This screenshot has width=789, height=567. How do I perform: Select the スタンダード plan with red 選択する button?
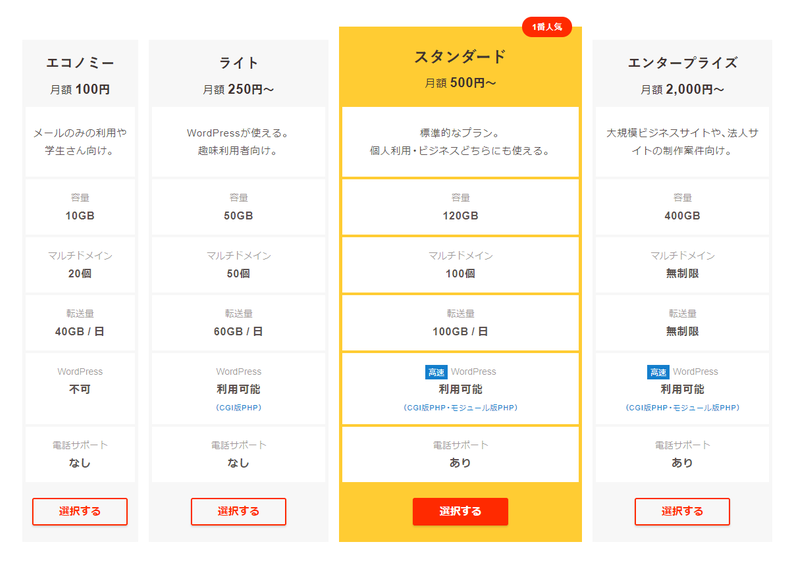pos(460,512)
